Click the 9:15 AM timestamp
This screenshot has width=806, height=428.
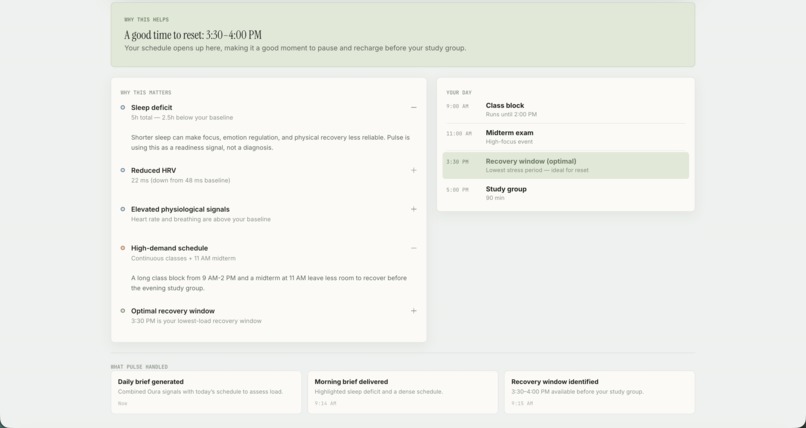522,404
